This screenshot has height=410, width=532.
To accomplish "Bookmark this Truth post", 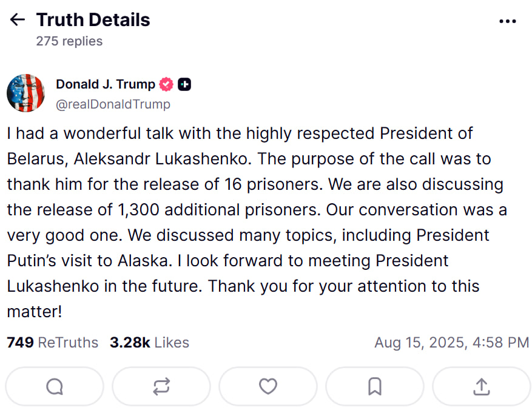I will coord(375,386).
